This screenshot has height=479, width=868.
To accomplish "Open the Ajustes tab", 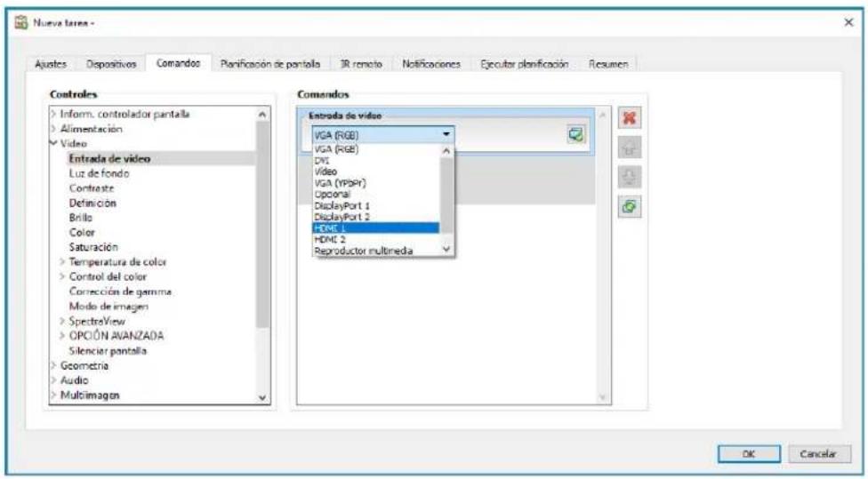I will tap(51, 64).
